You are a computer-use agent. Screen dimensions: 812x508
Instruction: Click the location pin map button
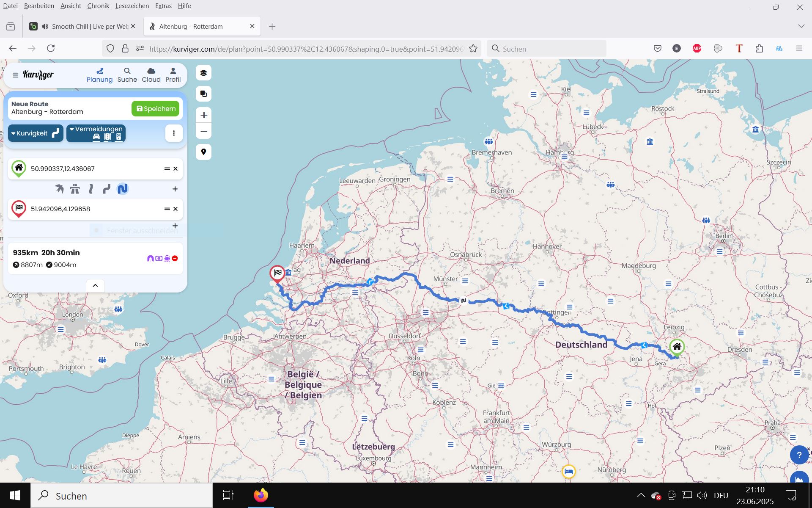click(x=203, y=152)
